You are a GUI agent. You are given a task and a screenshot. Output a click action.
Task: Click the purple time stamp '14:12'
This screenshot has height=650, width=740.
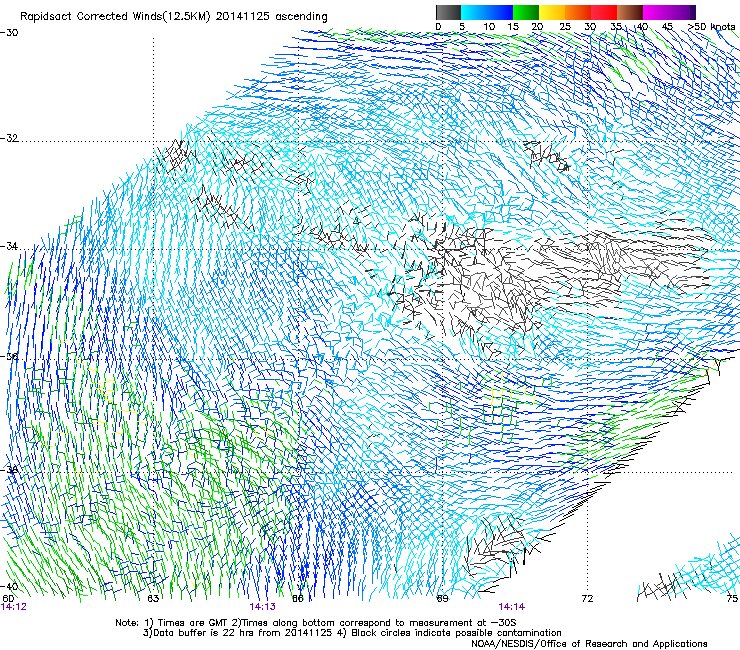[x=14, y=607]
